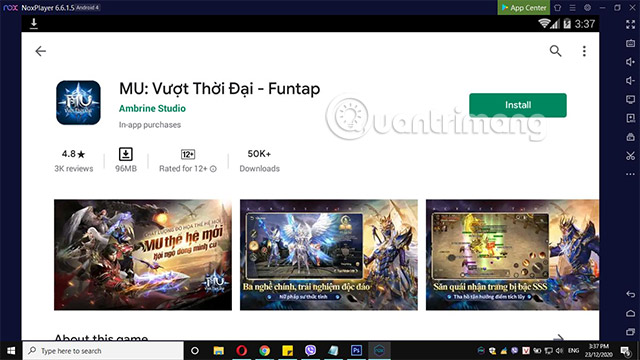The image size is (640, 360).
Task: Open the taskbar clock and date
Action: tap(599, 351)
